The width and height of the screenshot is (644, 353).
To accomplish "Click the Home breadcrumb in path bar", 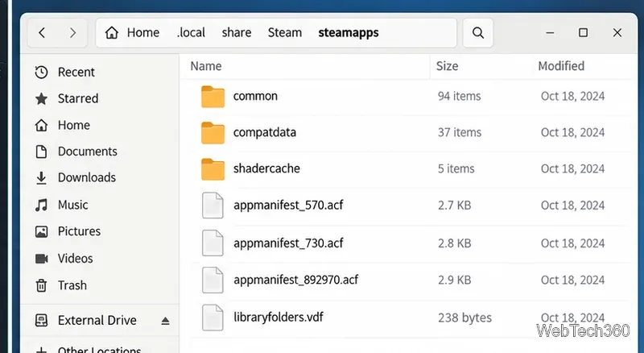I will click(x=143, y=32).
